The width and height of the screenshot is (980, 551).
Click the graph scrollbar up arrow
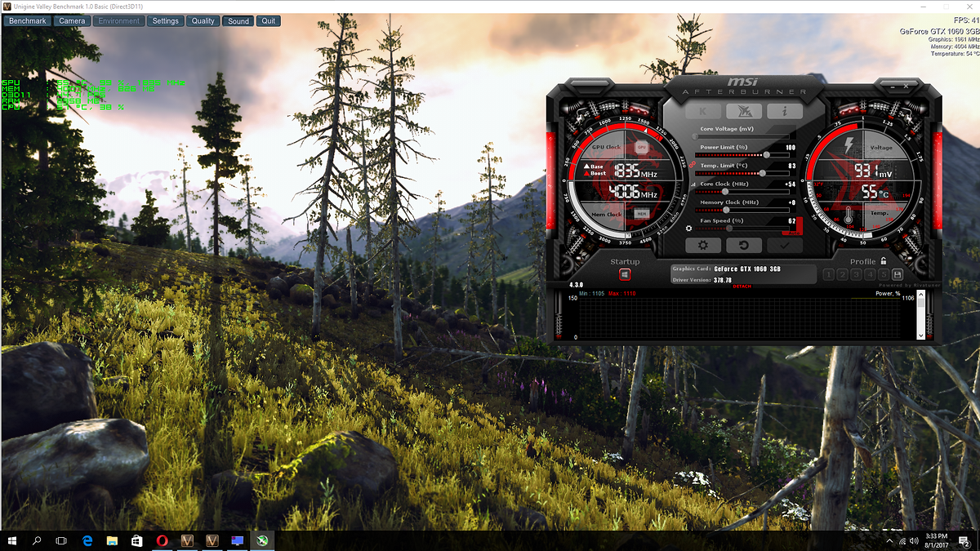pos(921,295)
